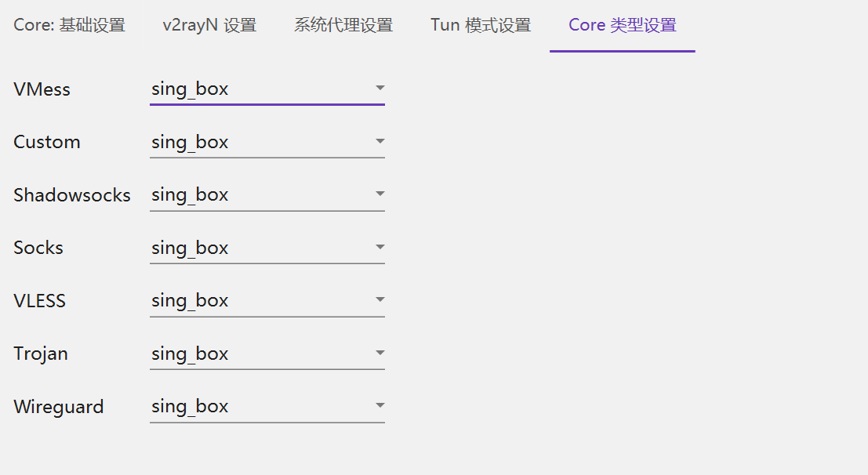Open the Tun 模式设置 tab
This screenshot has width=868, height=475.
click(481, 25)
